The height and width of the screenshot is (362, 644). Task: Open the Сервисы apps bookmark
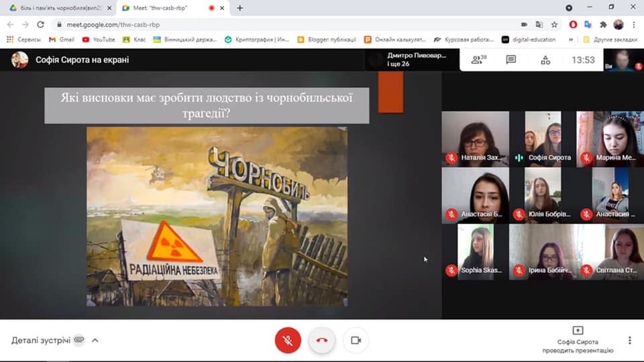tap(24, 40)
